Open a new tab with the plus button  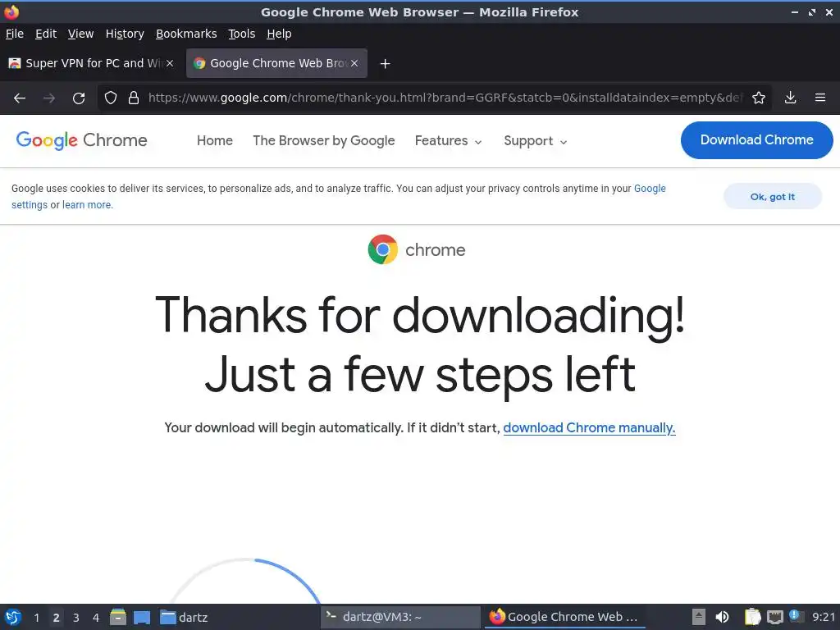(385, 64)
